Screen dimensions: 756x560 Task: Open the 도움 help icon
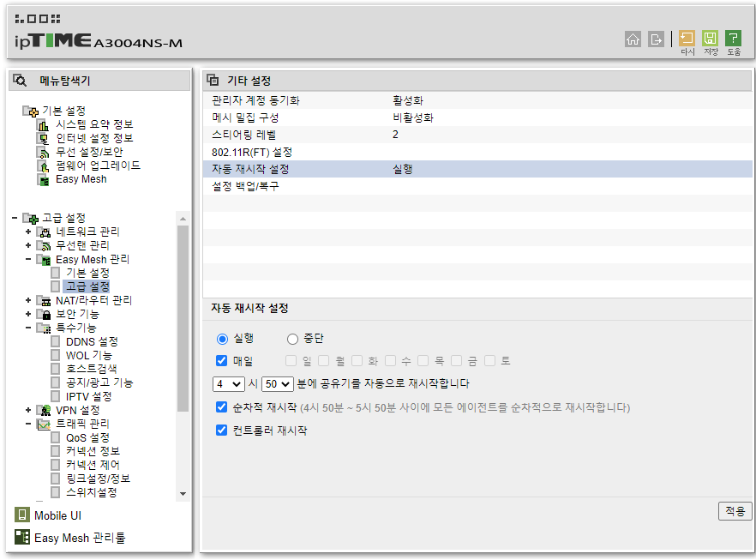point(734,38)
